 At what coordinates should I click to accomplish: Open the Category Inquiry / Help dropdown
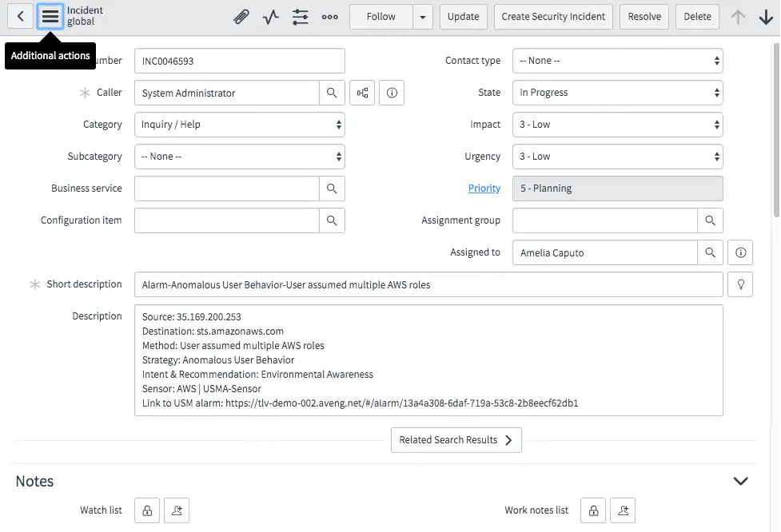[x=240, y=125]
